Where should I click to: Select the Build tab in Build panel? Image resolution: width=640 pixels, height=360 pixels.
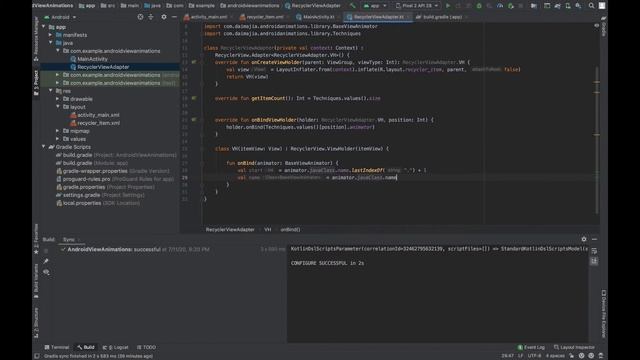click(49, 240)
